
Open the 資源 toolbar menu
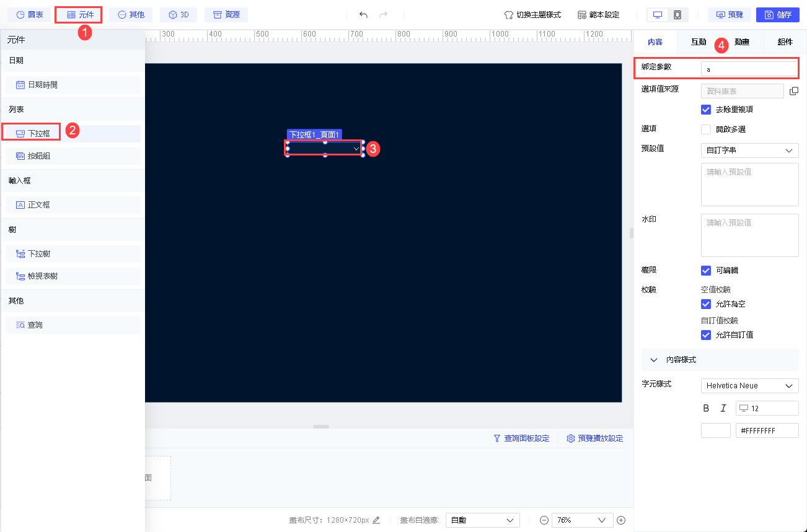tap(226, 15)
